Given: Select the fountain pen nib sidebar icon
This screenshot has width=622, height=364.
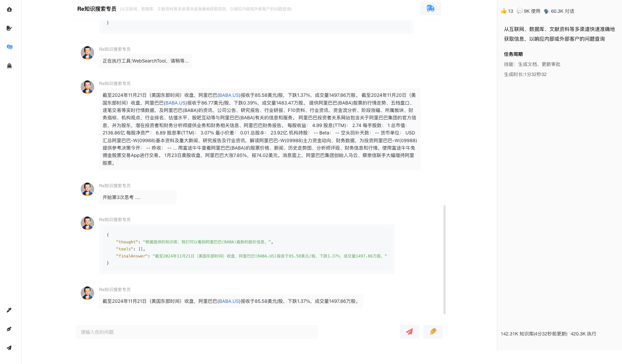Looking at the screenshot, I should point(9,329).
